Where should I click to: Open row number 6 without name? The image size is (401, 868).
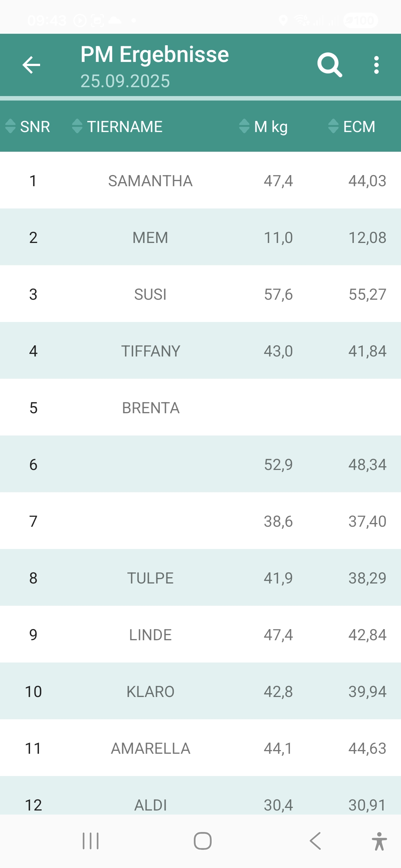[200, 464]
